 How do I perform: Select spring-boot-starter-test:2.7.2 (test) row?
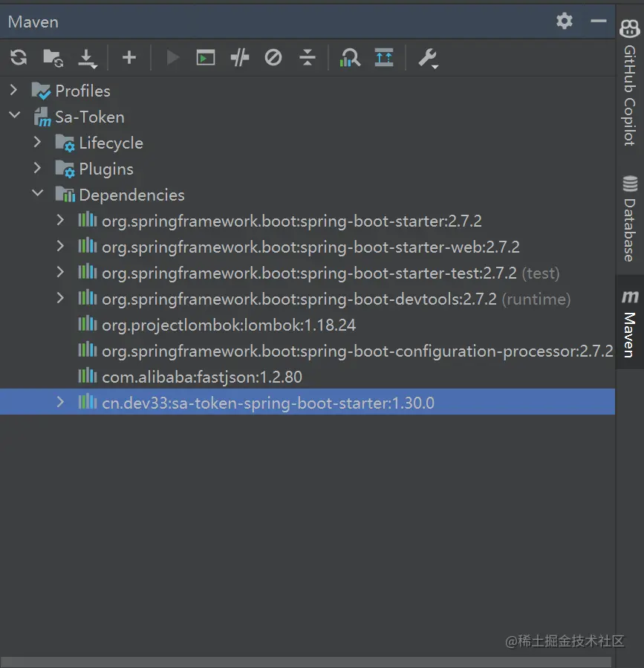pyautogui.click(x=308, y=273)
